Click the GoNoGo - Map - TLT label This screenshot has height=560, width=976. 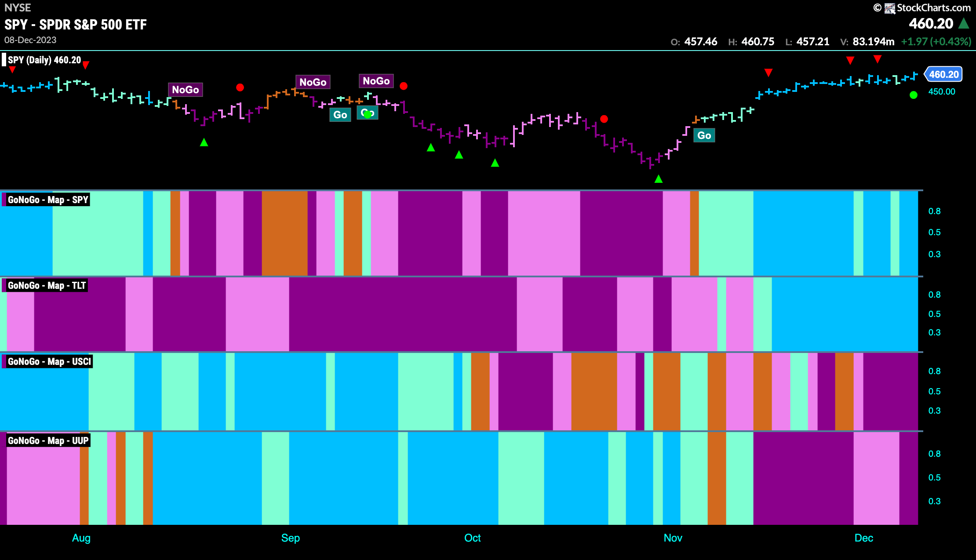point(47,285)
